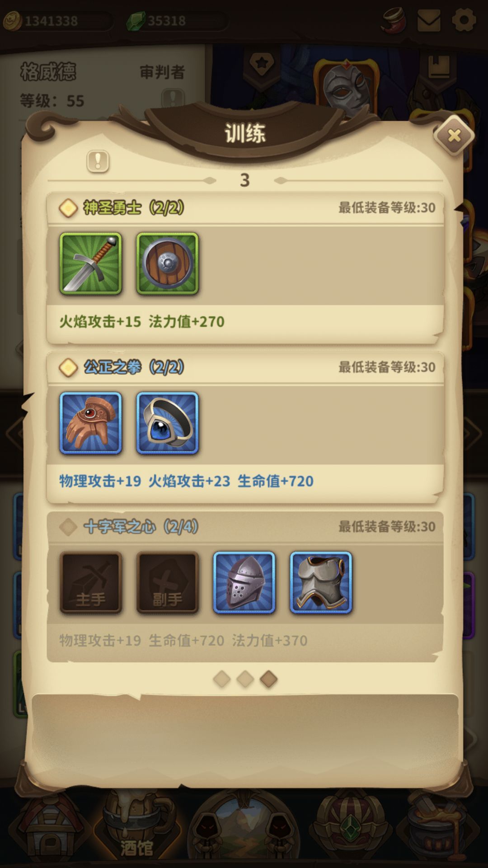Screen dimensions: 488x868
Task: Tap the knight helmet equipment icon
Action: click(244, 582)
